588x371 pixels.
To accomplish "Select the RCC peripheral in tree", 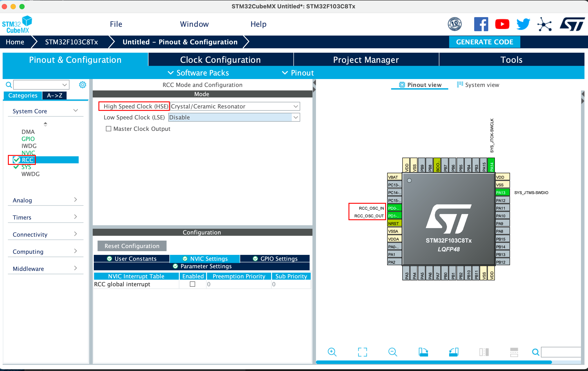I will pos(28,160).
